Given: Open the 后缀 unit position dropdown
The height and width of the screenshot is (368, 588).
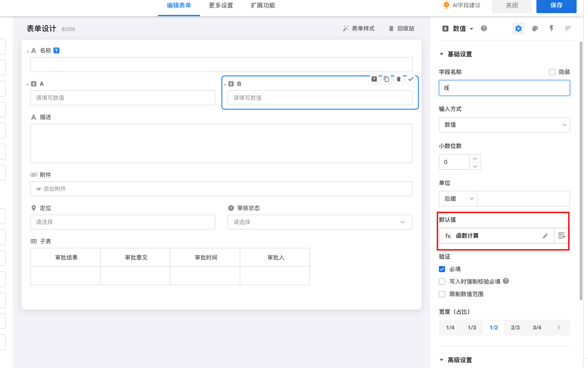Looking at the screenshot, I should tap(458, 199).
